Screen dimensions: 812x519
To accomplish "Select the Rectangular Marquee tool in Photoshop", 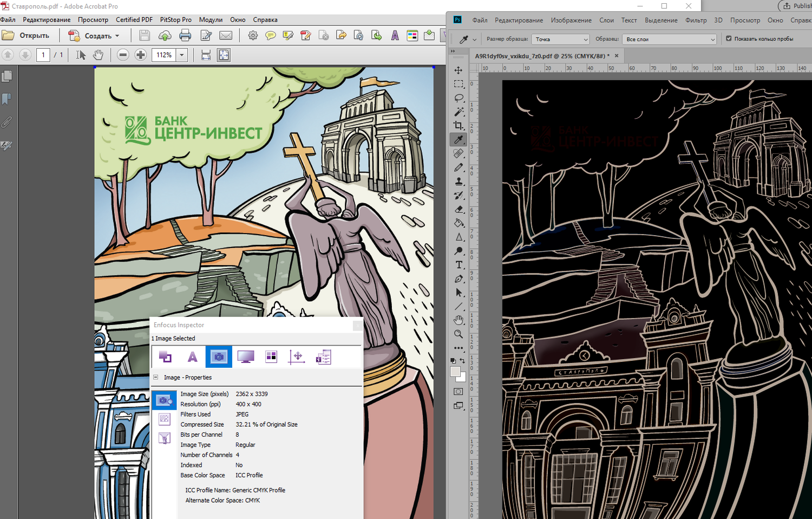I will click(459, 84).
